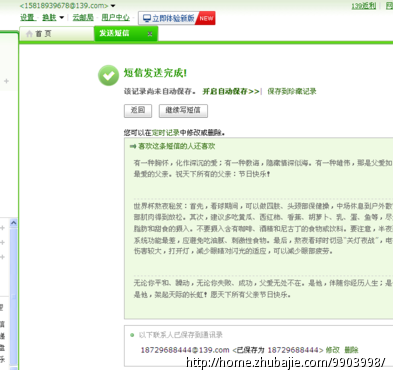Select the 无论你平和 suggested message
The image size is (393, 370).
[x=263, y=289]
